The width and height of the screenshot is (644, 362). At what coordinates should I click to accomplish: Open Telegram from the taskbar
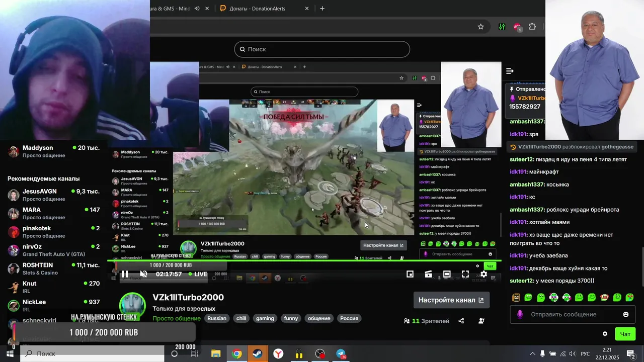pyautogui.click(x=342, y=353)
